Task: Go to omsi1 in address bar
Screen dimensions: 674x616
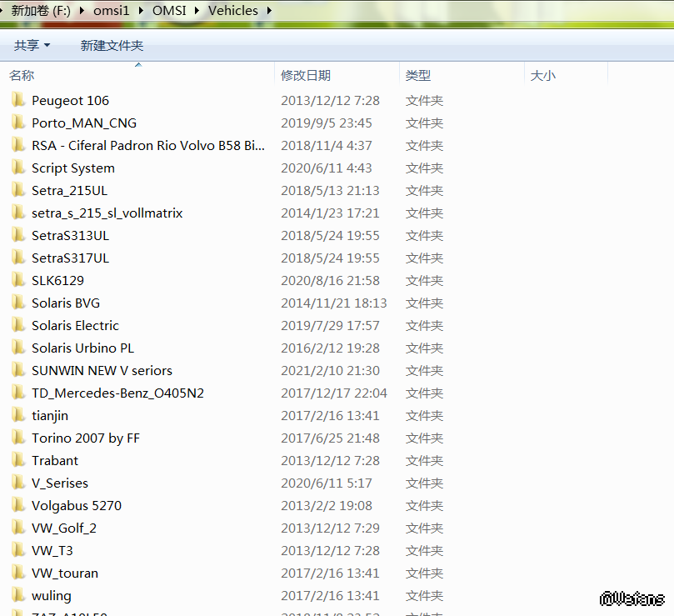Action: coord(112,10)
